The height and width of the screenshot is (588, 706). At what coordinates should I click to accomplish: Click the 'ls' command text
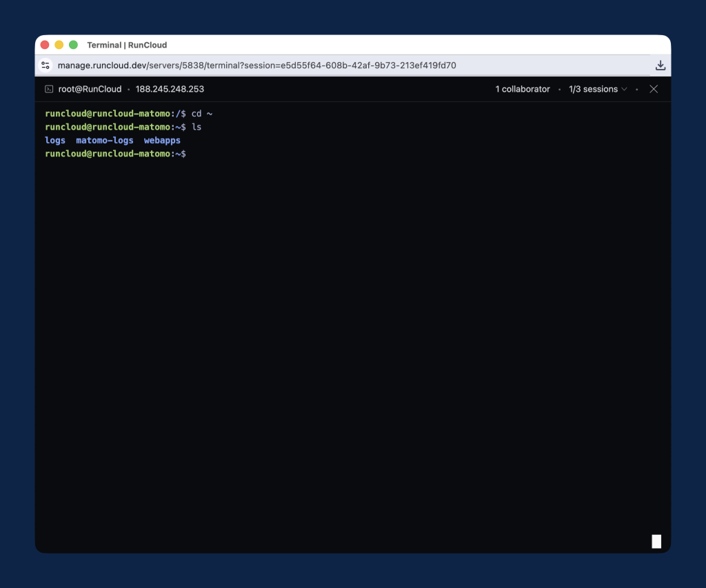coord(196,127)
